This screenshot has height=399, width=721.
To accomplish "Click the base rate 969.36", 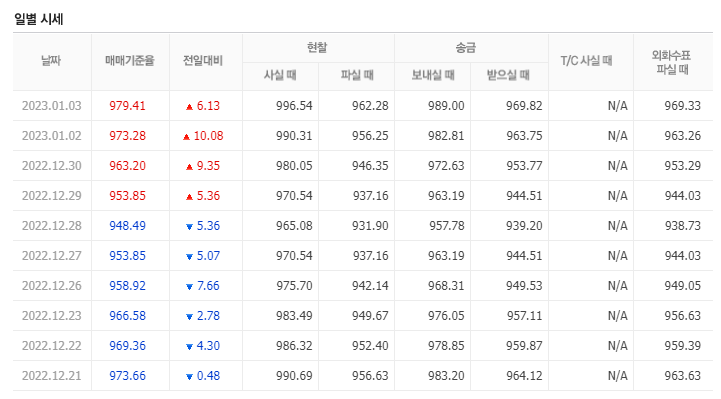I will pyautogui.click(x=127, y=346).
